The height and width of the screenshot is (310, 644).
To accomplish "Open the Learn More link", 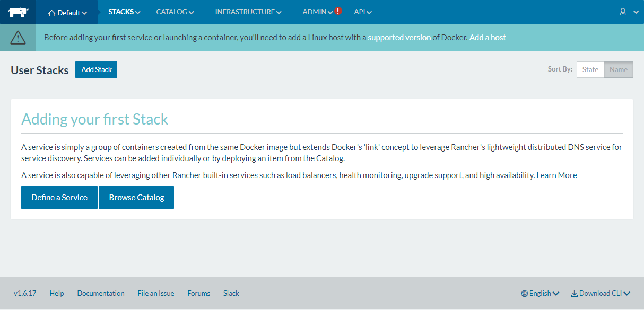I will pos(556,175).
